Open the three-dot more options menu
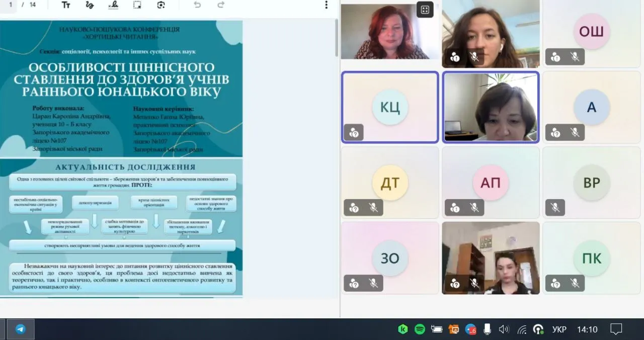The width and height of the screenshot is (644, 340). point(326,5)
